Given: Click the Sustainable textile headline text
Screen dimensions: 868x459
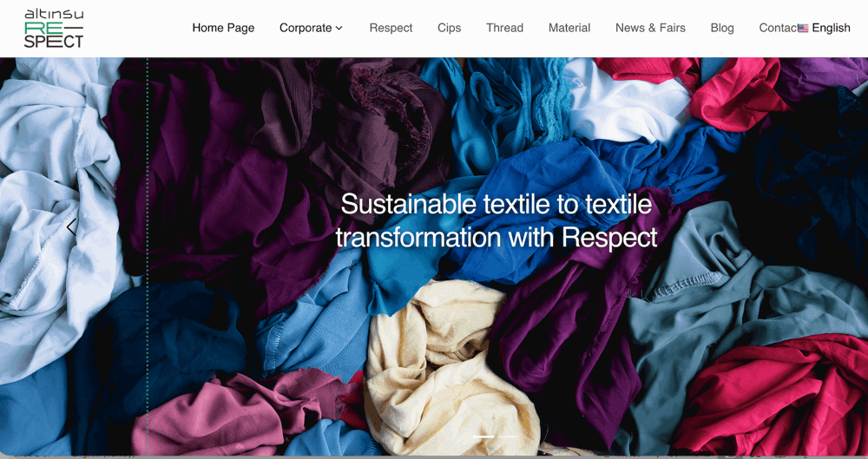Looking at the screenshot, I should point(496,221).
